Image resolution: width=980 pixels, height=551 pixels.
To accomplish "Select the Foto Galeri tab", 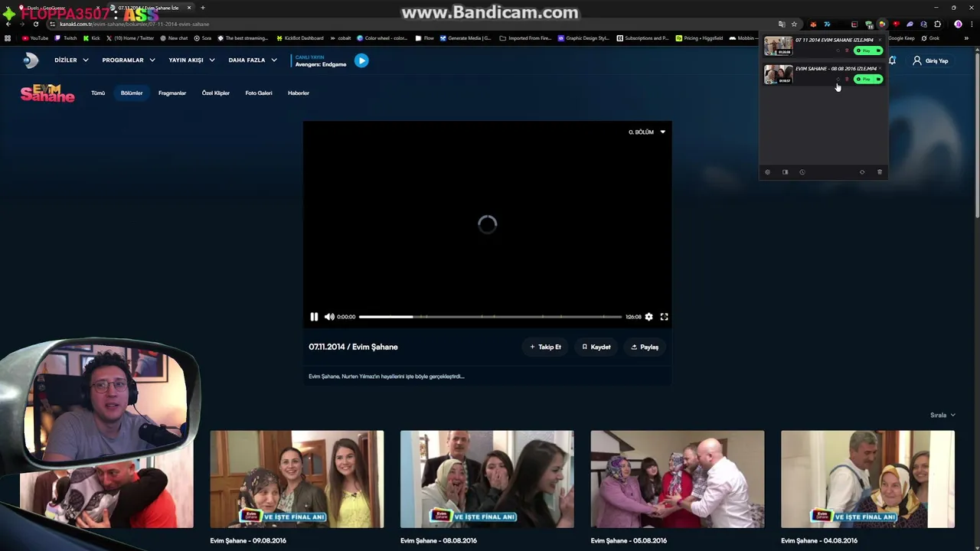I will pos(259,93).
